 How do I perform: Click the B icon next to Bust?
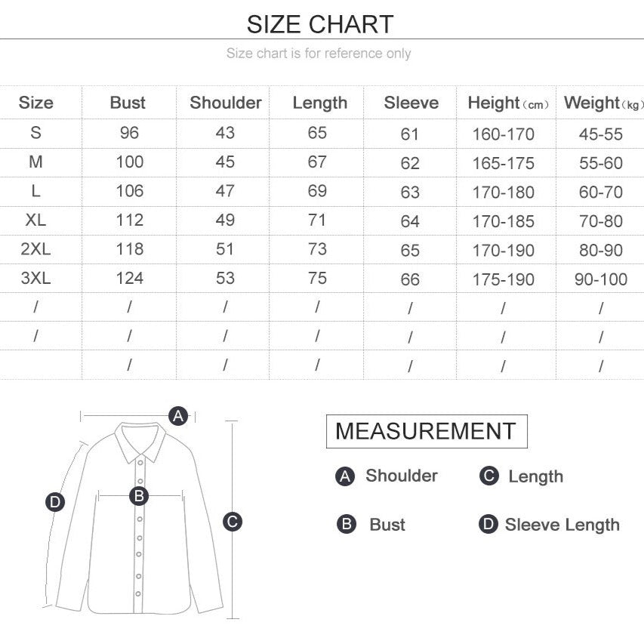pos(346,525)
